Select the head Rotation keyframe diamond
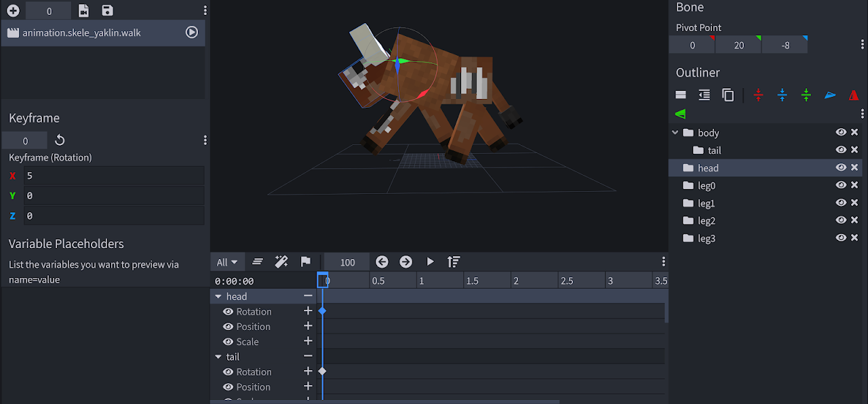The width and height of the screenshot is (868, 404). pyautogui.click(x=322, y=311)
